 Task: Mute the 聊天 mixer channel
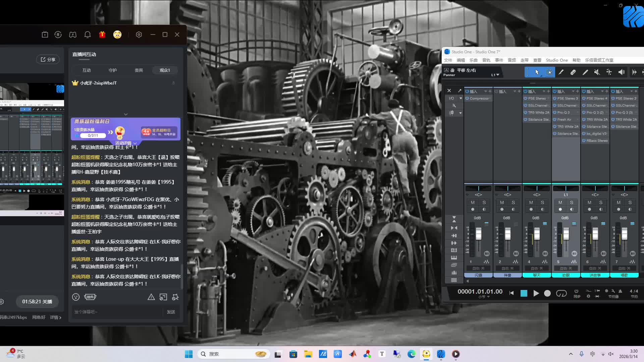pos(531,202)
